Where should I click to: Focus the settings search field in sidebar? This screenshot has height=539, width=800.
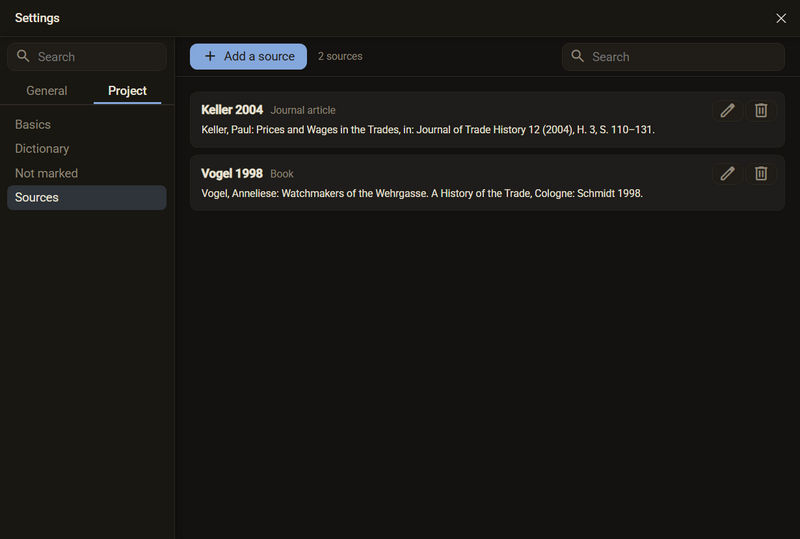pos(87,57)
